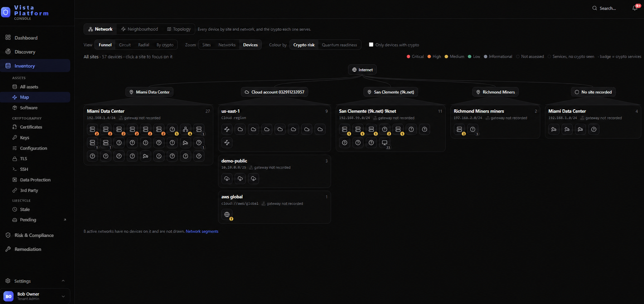Click the Pending external link arrow icon

click(x=65, y=220)
